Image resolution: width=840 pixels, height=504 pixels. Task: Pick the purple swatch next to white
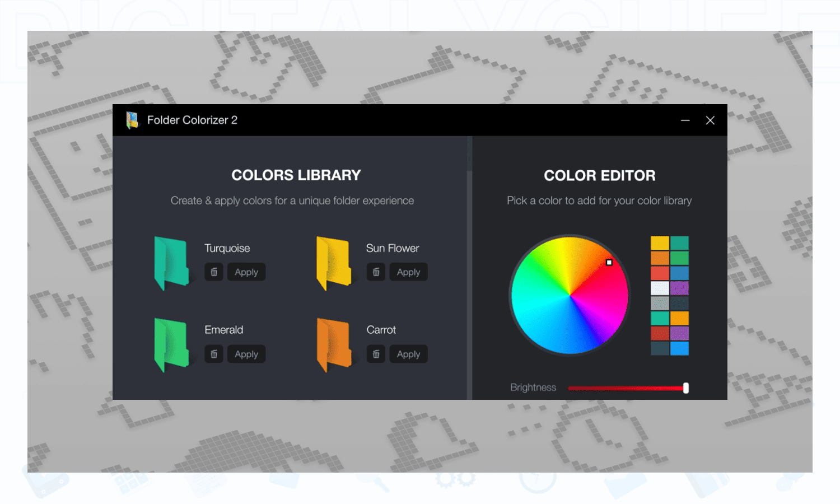(x=680, y=288)
